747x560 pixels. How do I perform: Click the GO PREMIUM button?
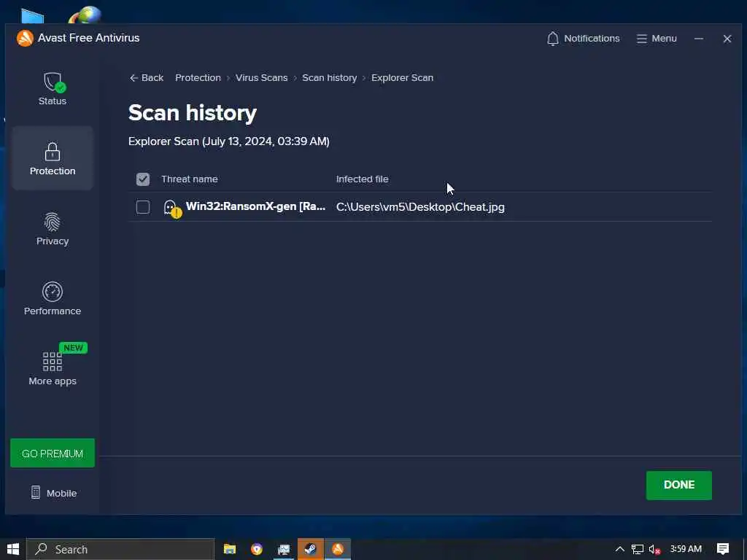53,454
